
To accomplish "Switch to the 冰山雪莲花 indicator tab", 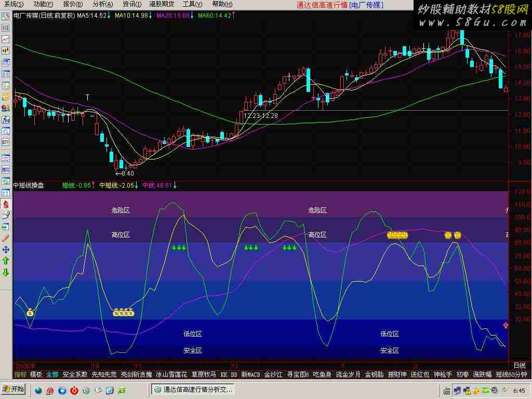I will [171, 375].
